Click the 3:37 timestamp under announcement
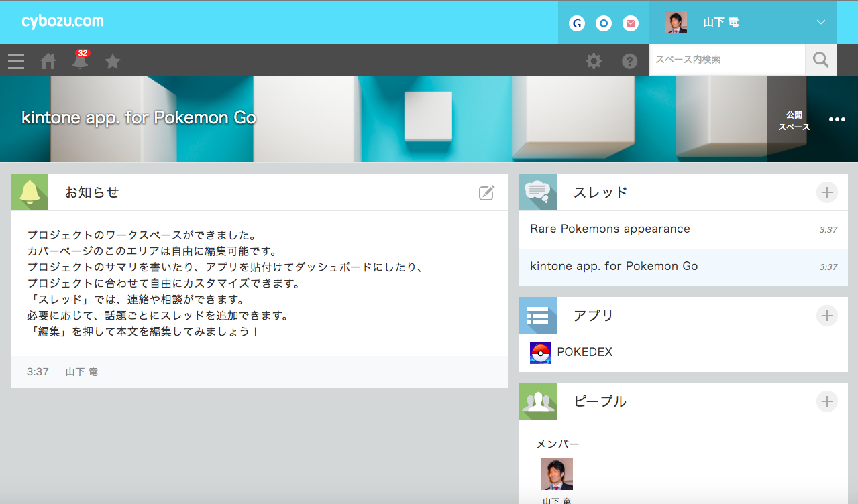 [x=38, y=371]
